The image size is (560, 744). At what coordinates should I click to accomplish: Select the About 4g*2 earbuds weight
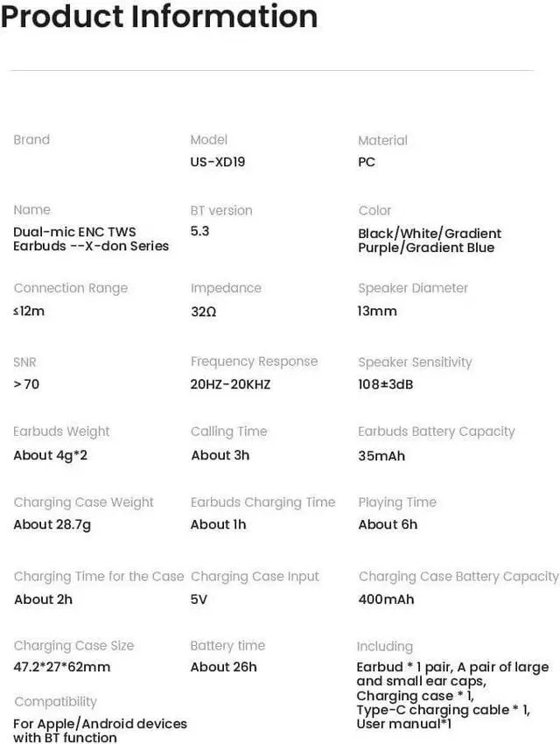(x=50, y=455)
